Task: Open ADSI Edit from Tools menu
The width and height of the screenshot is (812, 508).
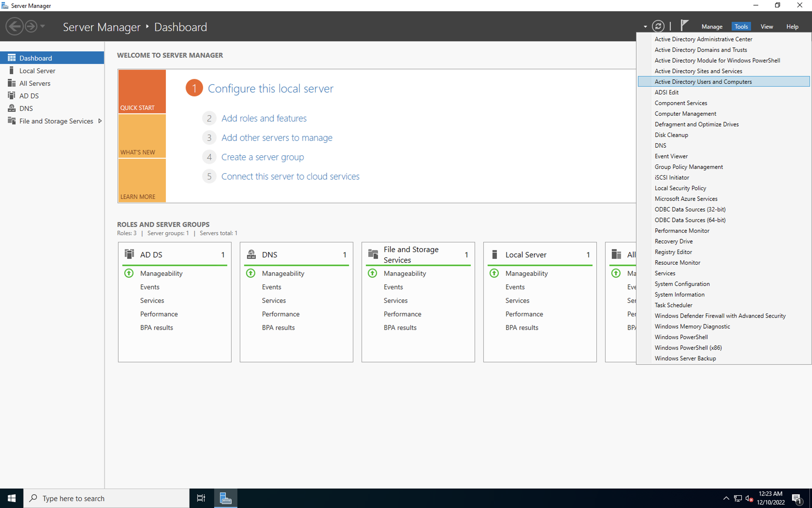Action: (x=724, y=92)
